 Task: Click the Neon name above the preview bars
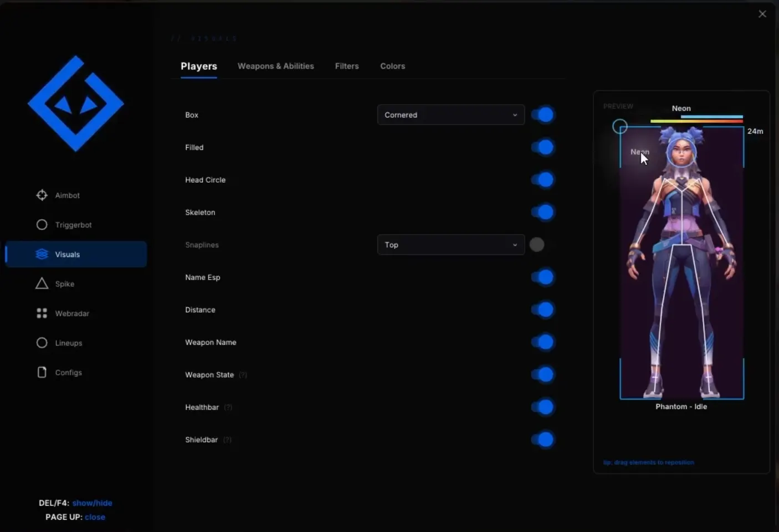pos(681,109)
